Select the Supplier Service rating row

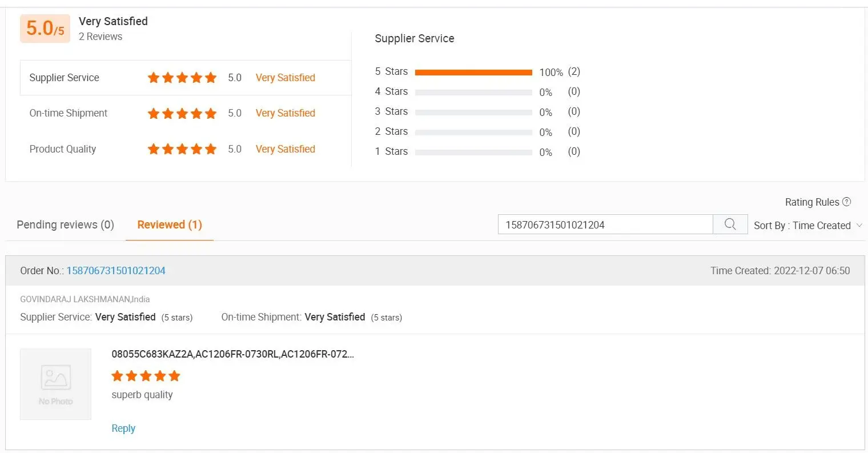coord(186,78)
